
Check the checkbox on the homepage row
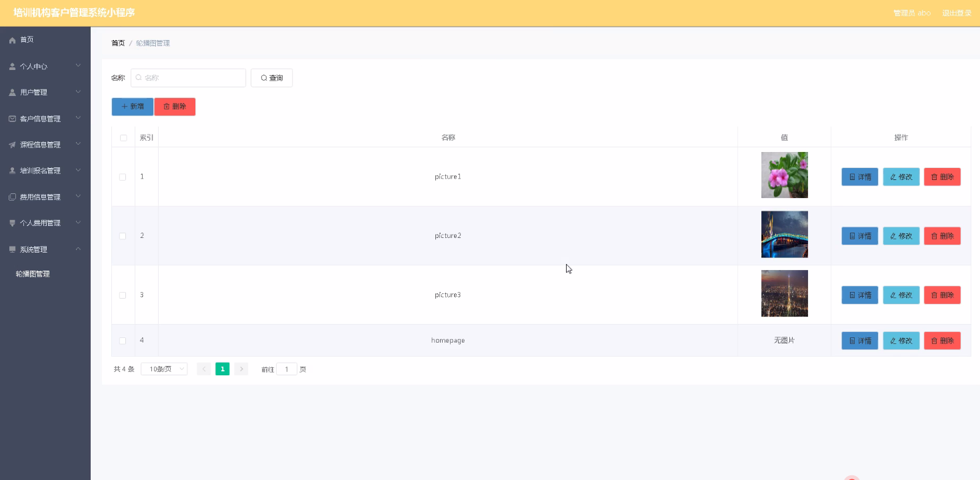coord(123,340)
